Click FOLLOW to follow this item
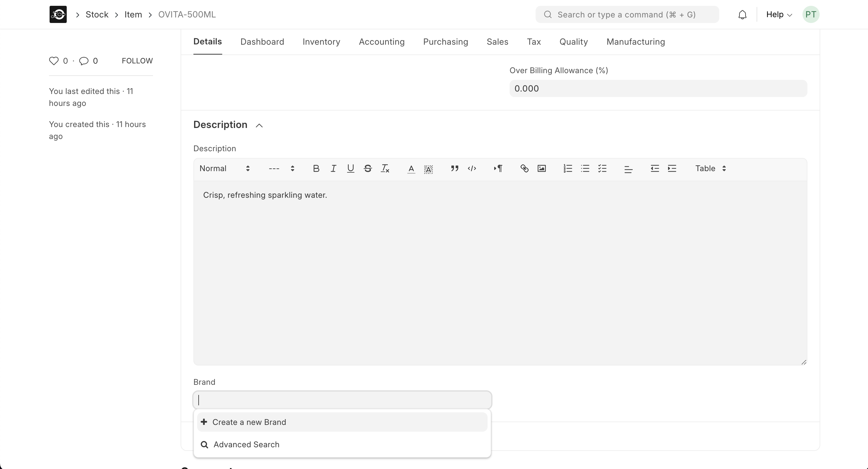The image size is (868, 469). click(x=137, y=61)
